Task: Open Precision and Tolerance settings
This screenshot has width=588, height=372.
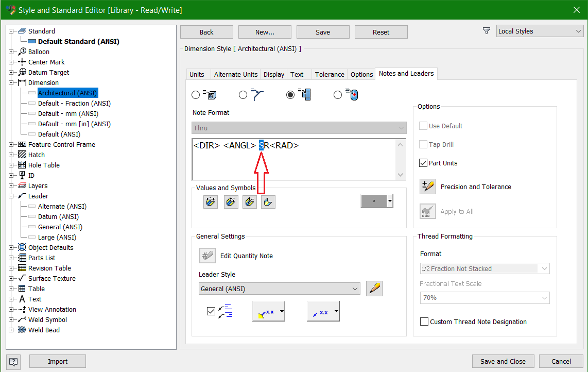Action: [427, 187]
